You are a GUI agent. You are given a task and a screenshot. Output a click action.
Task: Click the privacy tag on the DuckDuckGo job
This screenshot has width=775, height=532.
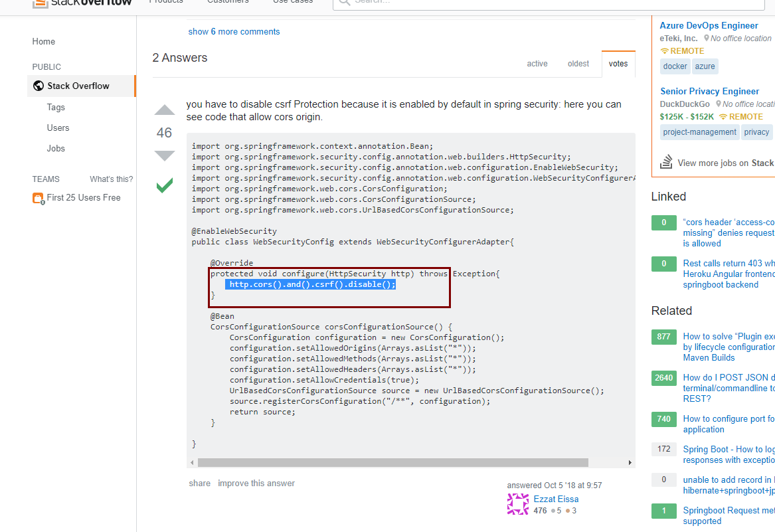point(756,132)
